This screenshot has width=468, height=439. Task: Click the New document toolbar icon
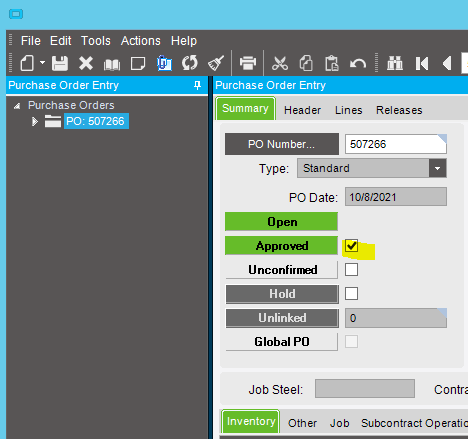pos(27,63)
